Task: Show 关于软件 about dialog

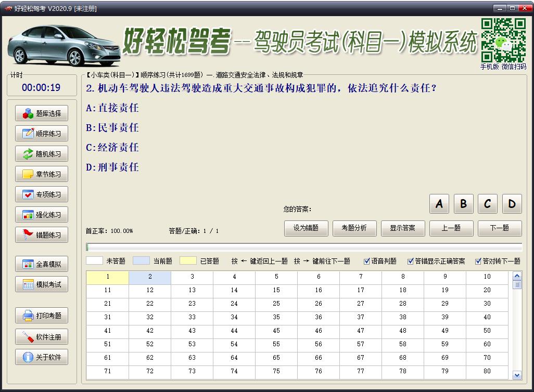Action: pos(42,357)
